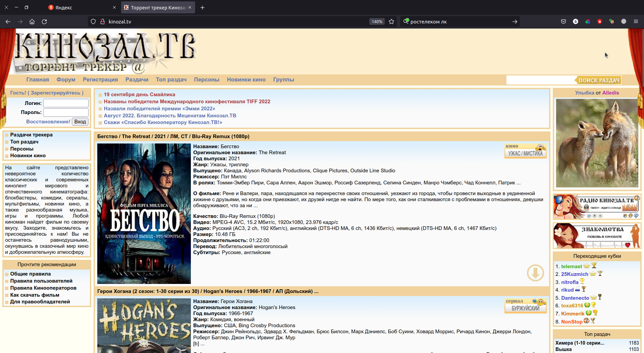
Task: Open the сериал Буржуйский category badge
Action: pos(525,306)
